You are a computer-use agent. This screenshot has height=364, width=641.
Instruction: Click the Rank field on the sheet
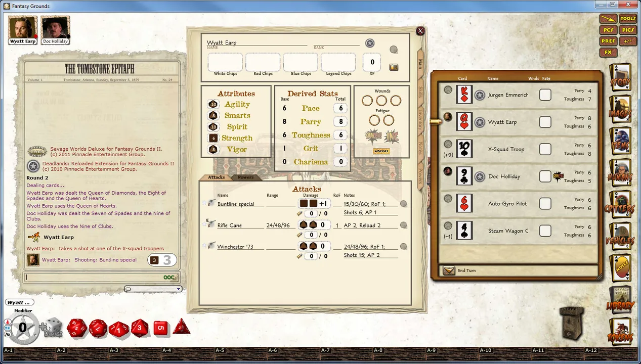click(x=335, y=42)
